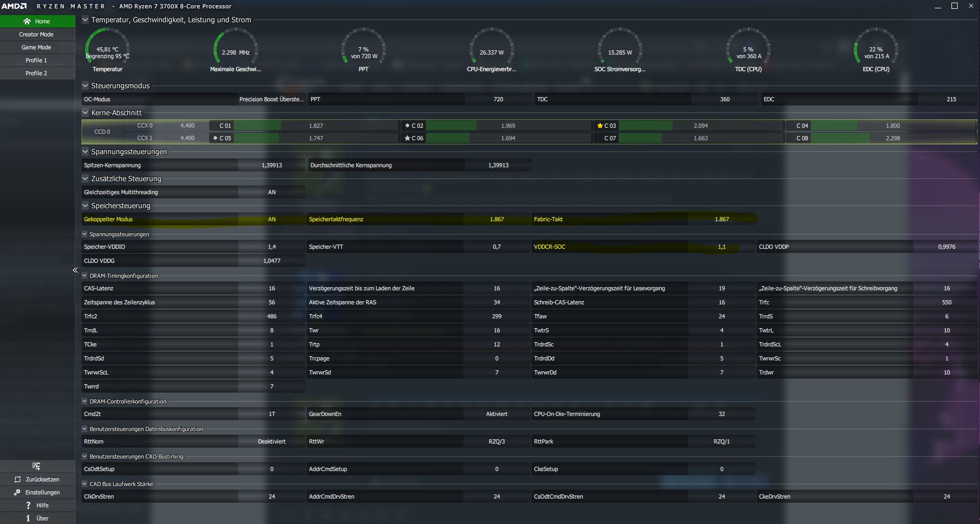This screenshot has height=524, width=980.
Task: Open the Home view
Action: pyautogui.click(x=37, y=21)
